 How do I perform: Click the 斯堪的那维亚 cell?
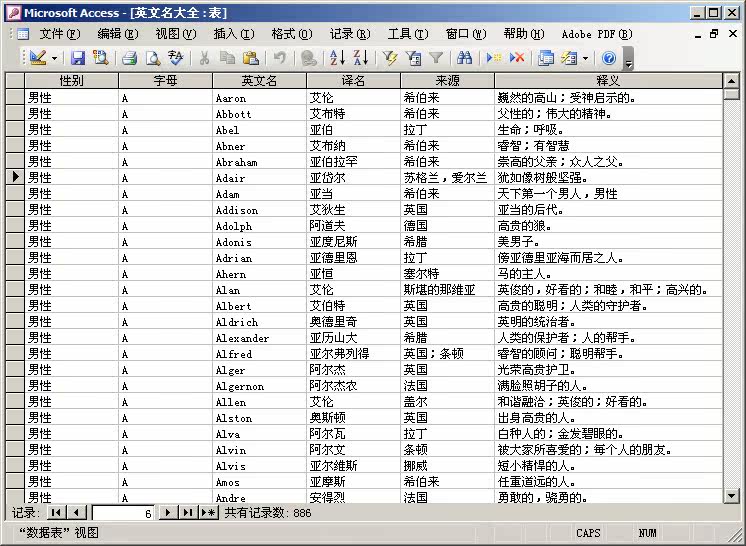447,290
